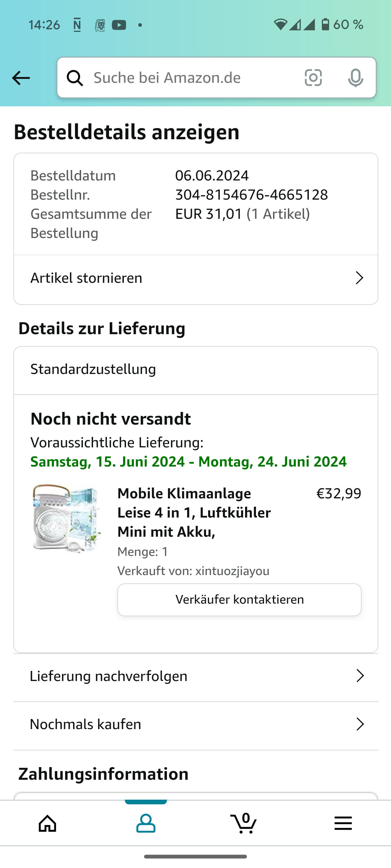Viewport: 391px width, 868px height.
Task: Expand the Lieferung nachverfolgen chevron
Action: (x=360, y=676)
